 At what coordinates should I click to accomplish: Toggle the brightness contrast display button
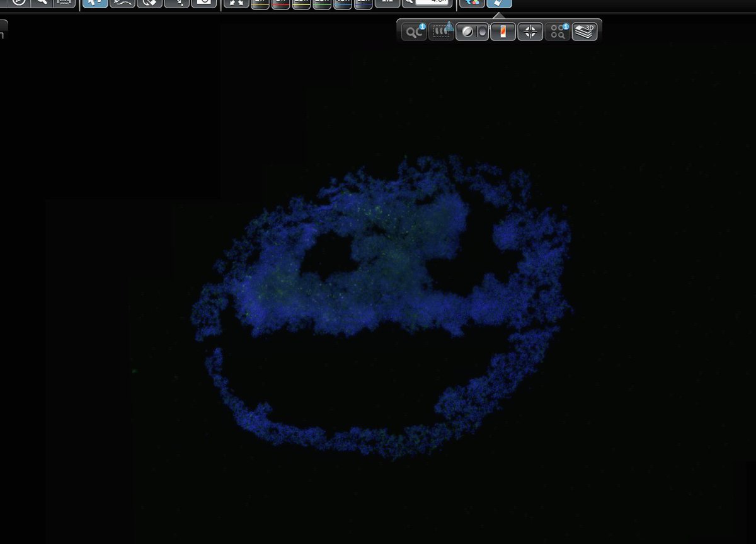coord(472,31)
